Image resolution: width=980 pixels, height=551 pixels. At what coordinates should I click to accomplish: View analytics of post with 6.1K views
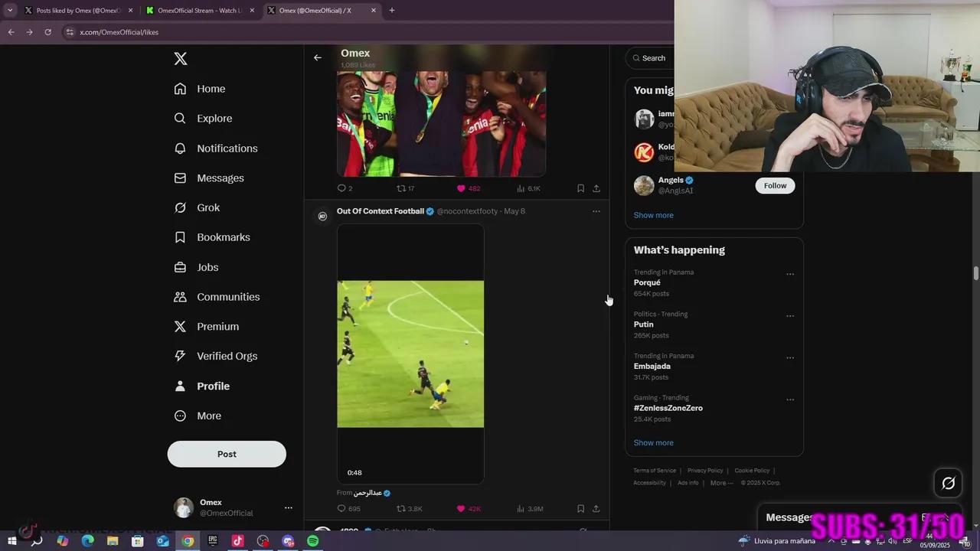coord(528,188)
